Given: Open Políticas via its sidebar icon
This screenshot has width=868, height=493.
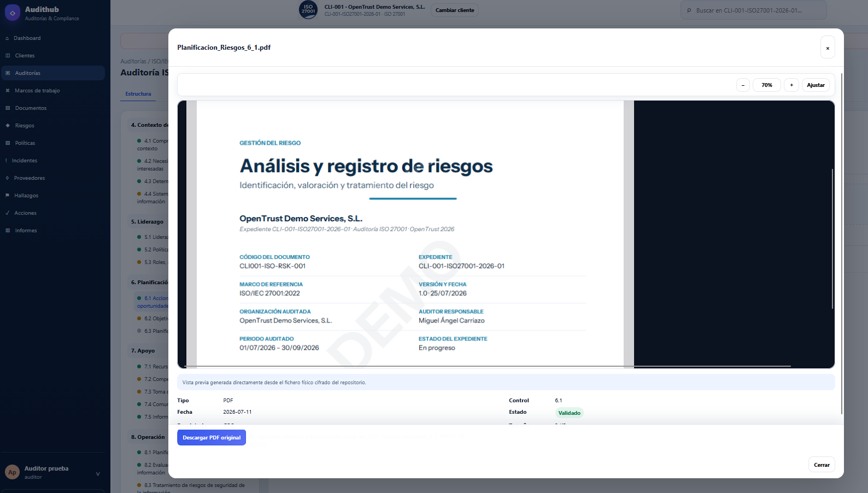Looking at the screenshot, I should pos(8,143).
